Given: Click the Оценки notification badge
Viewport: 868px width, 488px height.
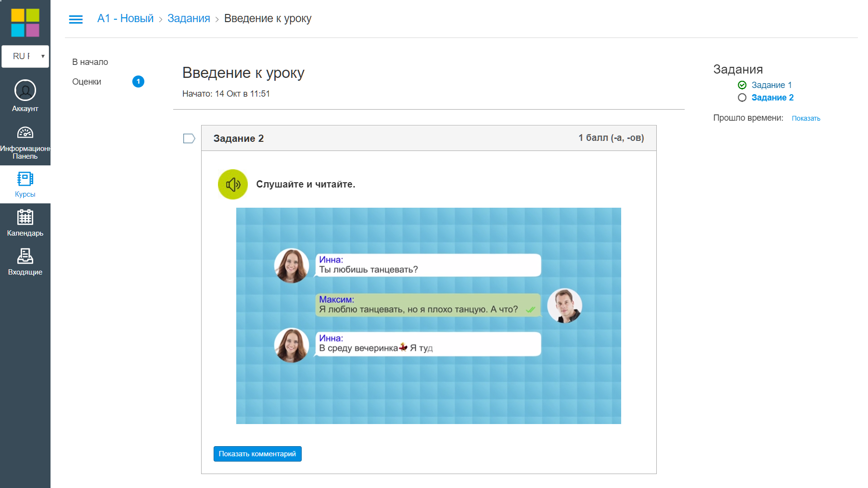Looking at the screenshot, I should coord(138,82).
